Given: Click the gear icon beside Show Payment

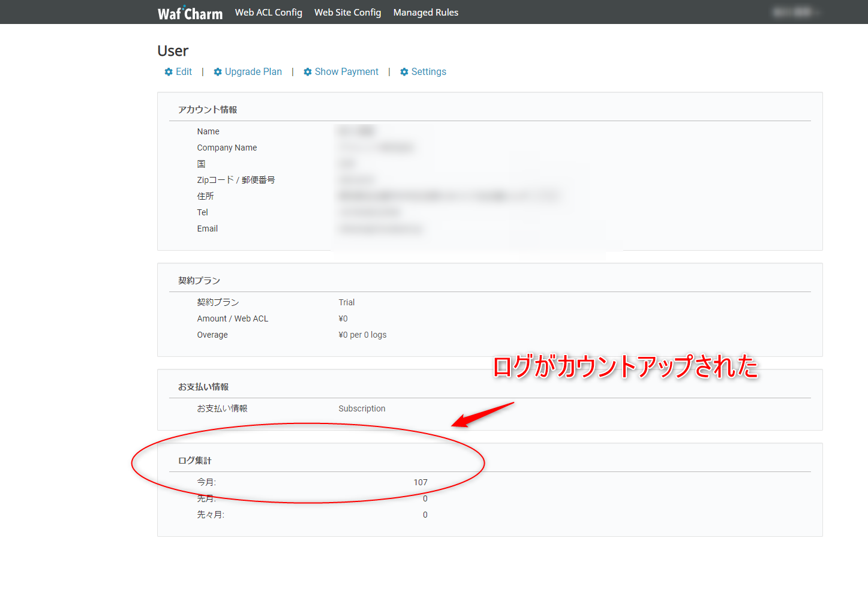Looking at the screenshot, I should [307, 71].
